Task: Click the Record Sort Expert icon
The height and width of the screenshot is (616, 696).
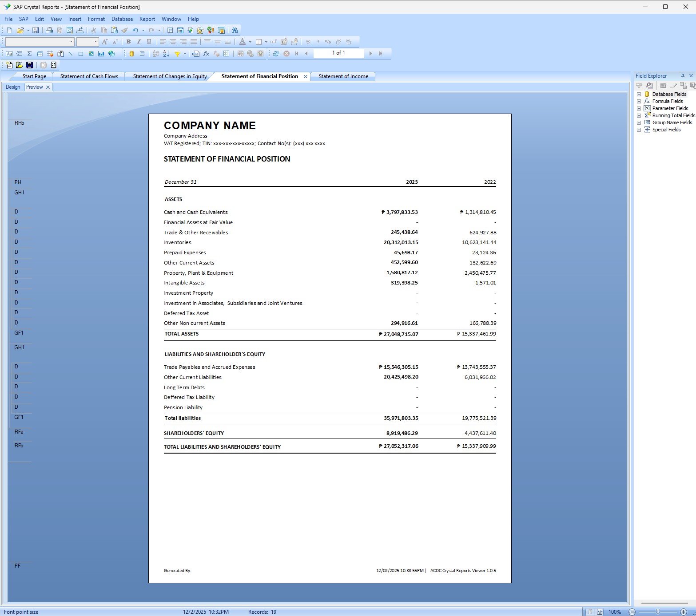Action: tap(166, 54)
